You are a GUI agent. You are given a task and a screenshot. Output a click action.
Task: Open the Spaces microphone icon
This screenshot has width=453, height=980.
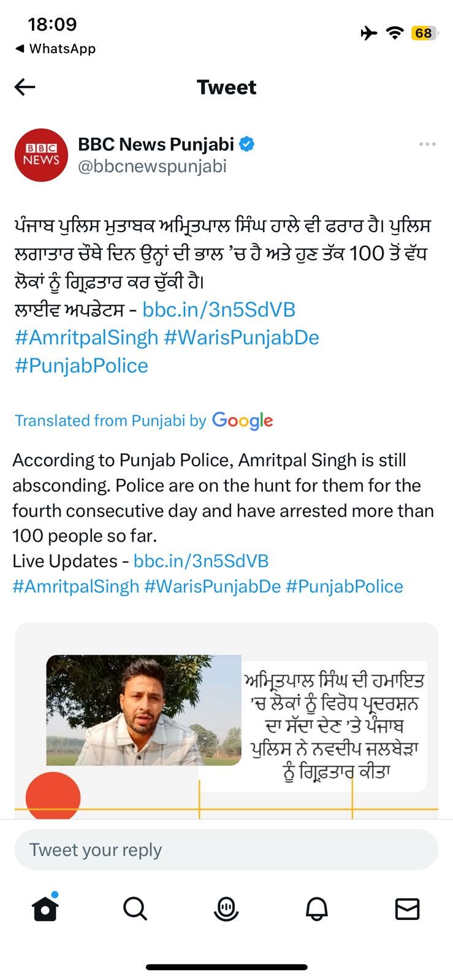[226, 908]
